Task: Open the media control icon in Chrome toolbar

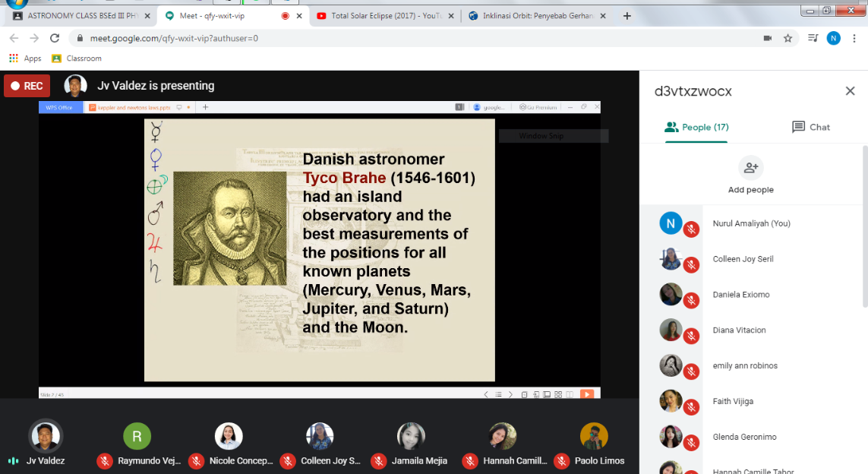Action: pos(813,38)
